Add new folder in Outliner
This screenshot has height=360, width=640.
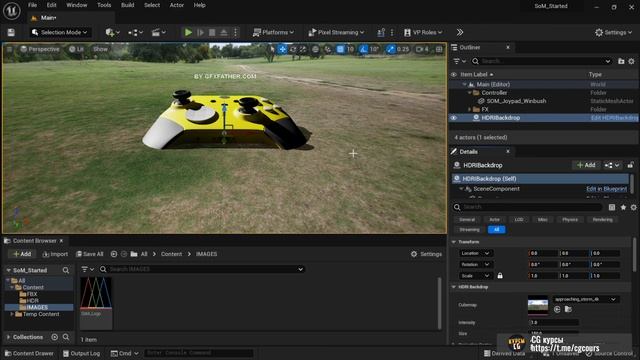pyautogui.click(x=621, y=61)
